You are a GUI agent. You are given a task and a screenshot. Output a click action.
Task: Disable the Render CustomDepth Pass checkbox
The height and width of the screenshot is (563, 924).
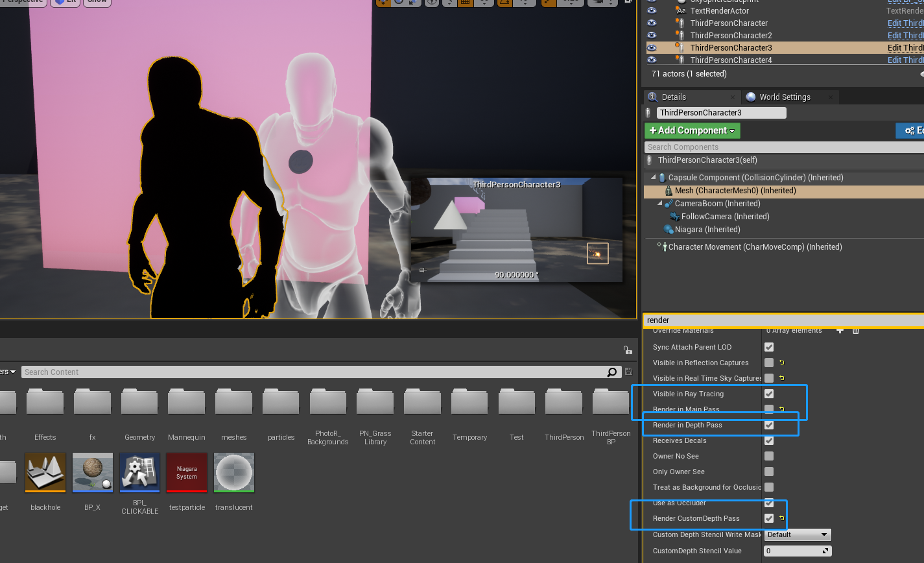point(769,518)
